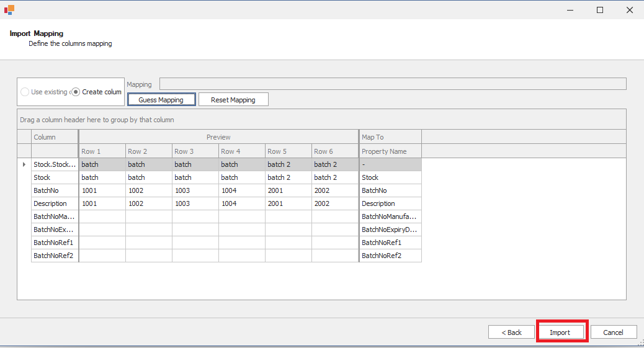
Task: Click the Row 2 column header
Action: (x=149, y=151)
